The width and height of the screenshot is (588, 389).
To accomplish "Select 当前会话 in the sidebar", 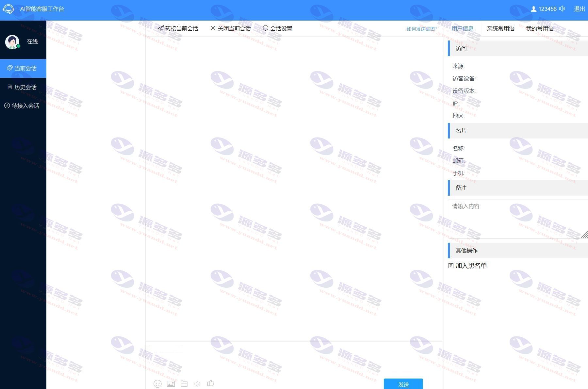I will [23, 68].
